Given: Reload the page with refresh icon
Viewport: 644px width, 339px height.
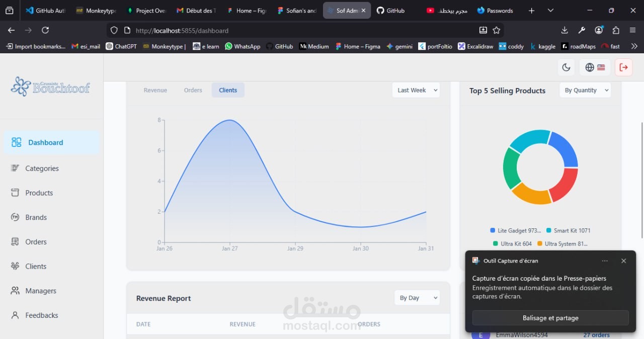Looking at the screenshot, I should click(45, 30).
